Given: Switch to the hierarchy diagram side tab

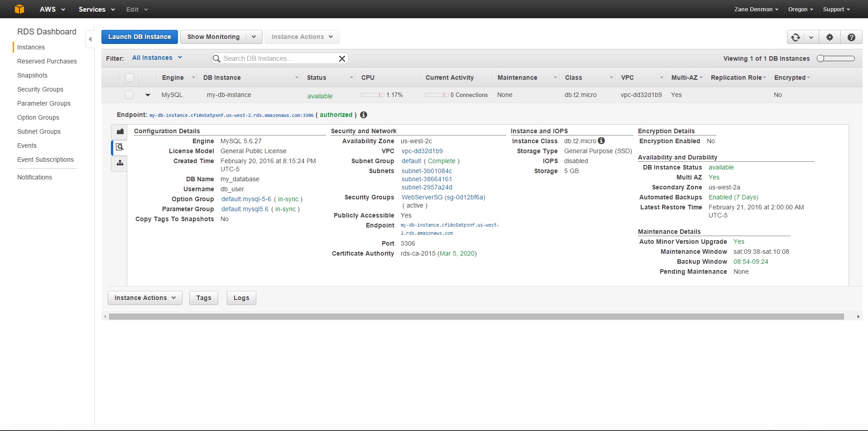Looking at the screenshot, I should click(120, 163).
